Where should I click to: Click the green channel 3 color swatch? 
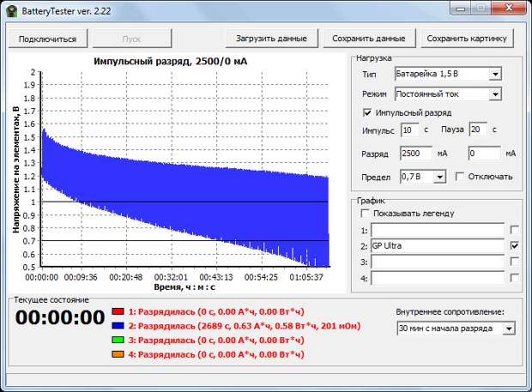pos(118,340)
